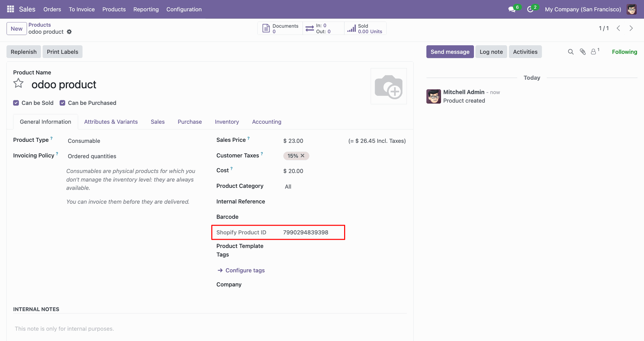The height and width of the screenshot is (341, 644).
Task: Open the Product Category field showing All
Action: tap(345, 186)
